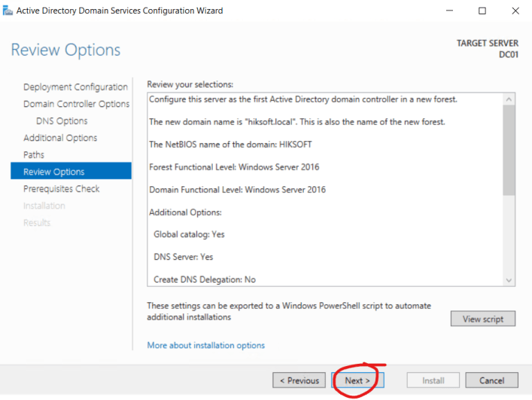Minimize the wizard window
Viewport: 532px width, 400px height.
point(449,11)
